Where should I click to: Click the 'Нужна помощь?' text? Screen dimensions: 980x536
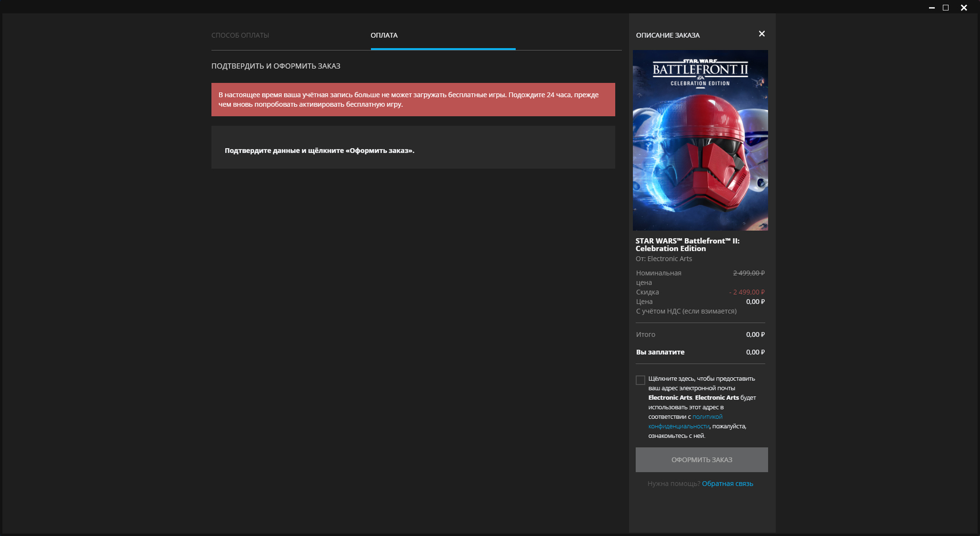coord(673,484)
